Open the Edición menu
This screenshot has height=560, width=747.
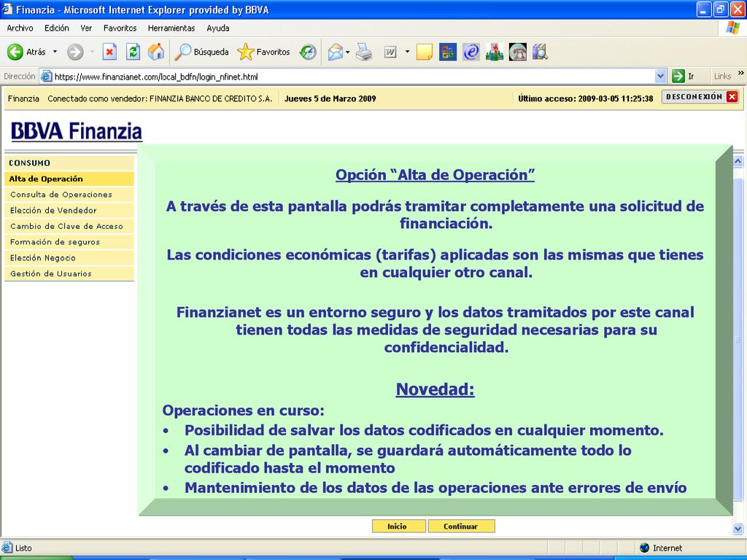[57, 28]
